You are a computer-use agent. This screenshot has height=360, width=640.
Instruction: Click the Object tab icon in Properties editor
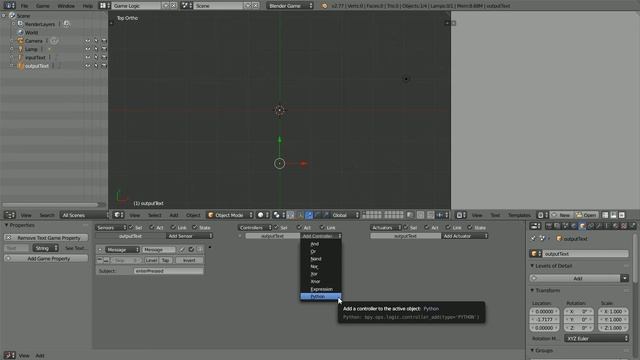click(582, 226)
